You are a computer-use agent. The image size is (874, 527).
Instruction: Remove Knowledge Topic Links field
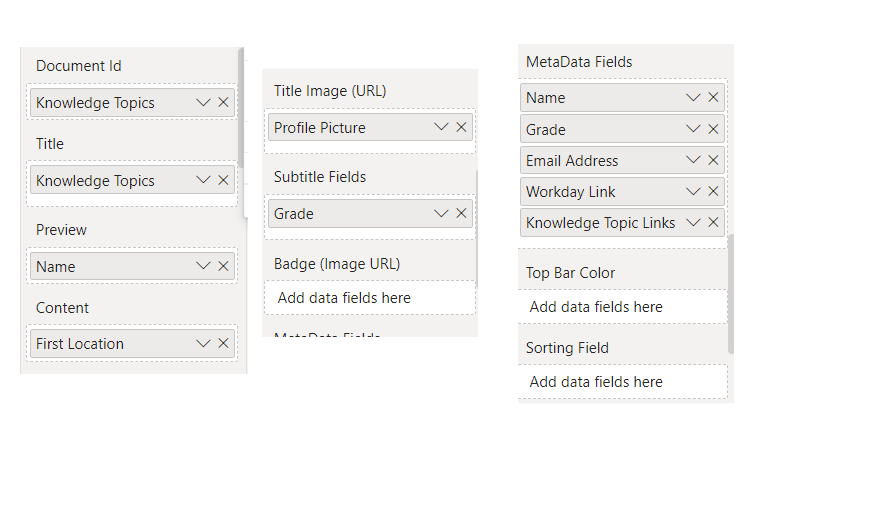tap(713, 223)
